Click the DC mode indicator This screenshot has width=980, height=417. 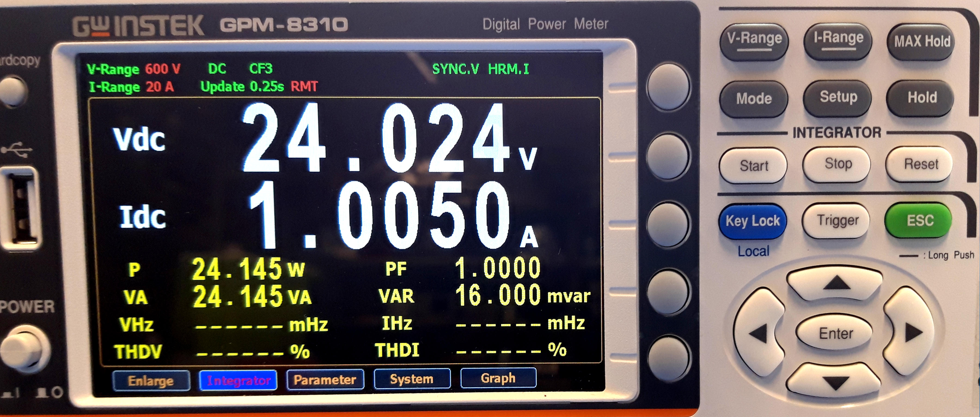[217, 69]
